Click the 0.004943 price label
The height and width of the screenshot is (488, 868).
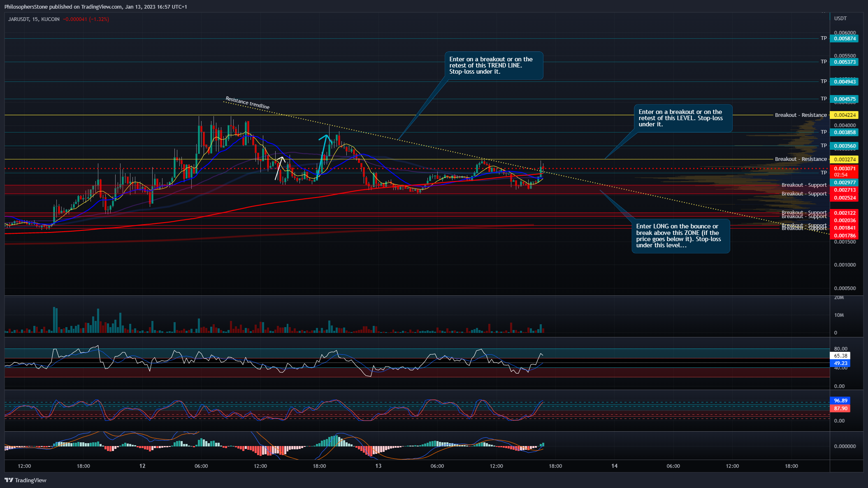coord(844,81)
